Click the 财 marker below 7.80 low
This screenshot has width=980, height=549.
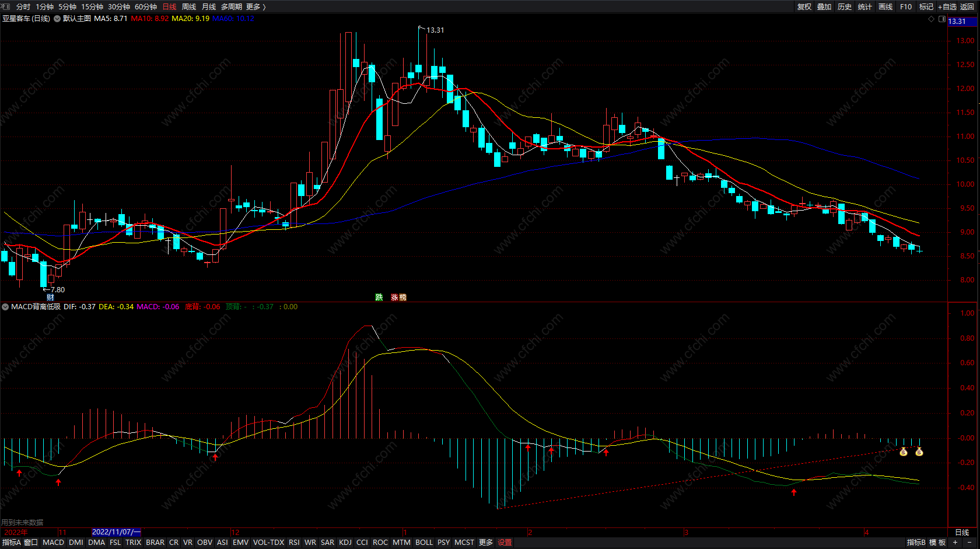tap(50, 298)
